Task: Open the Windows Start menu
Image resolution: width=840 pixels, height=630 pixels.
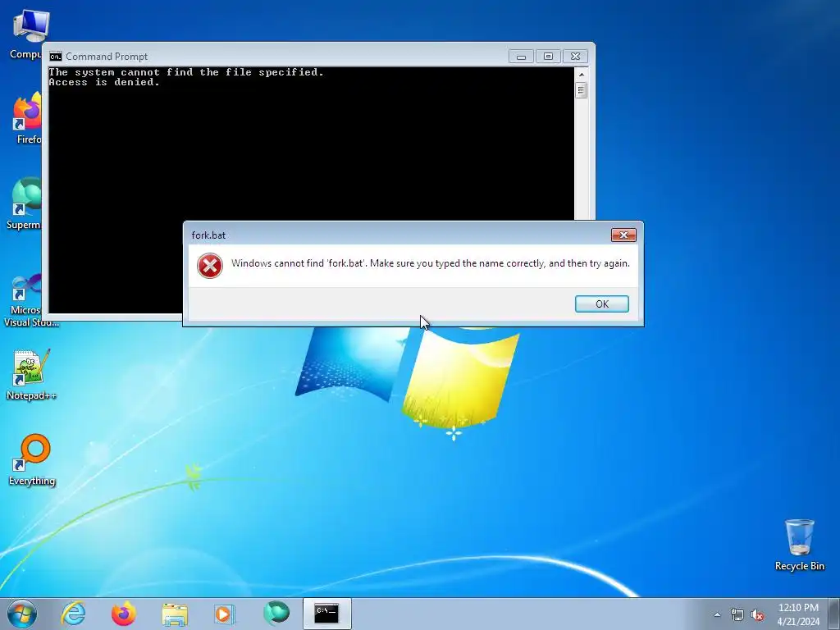Action: click(x=22, y=614)
